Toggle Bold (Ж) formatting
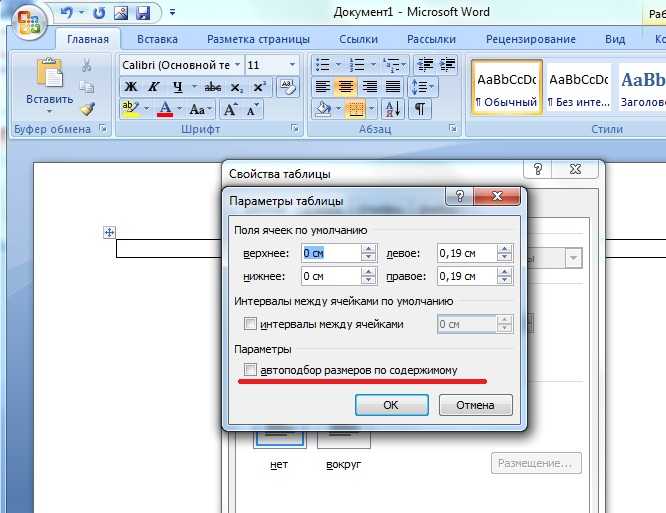This screenshot has height=513, width=666. point(130,87)
